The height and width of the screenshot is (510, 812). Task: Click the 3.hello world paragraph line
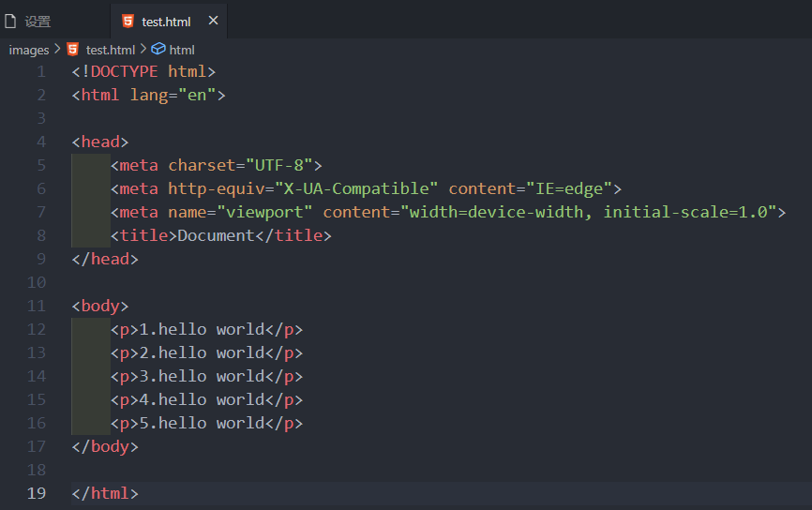(206, 377)
